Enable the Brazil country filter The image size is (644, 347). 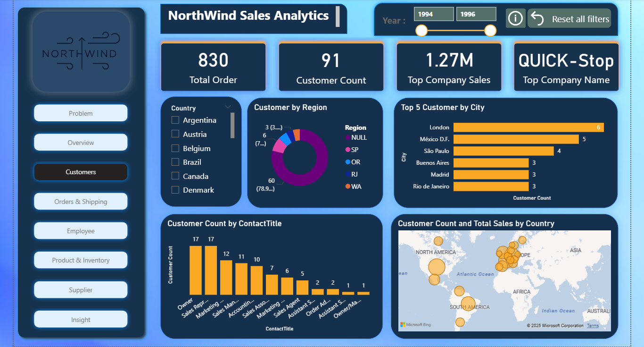tap(175, 162)
